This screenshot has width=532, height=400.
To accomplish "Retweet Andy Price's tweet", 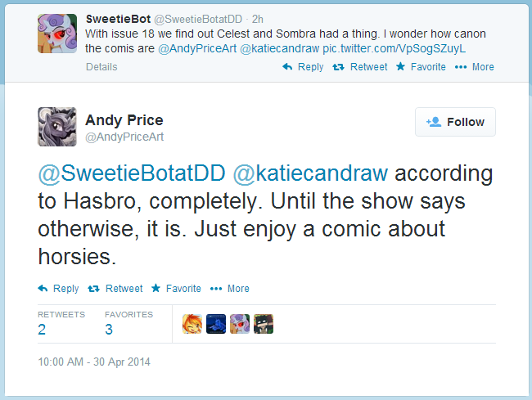I will 115,288.
